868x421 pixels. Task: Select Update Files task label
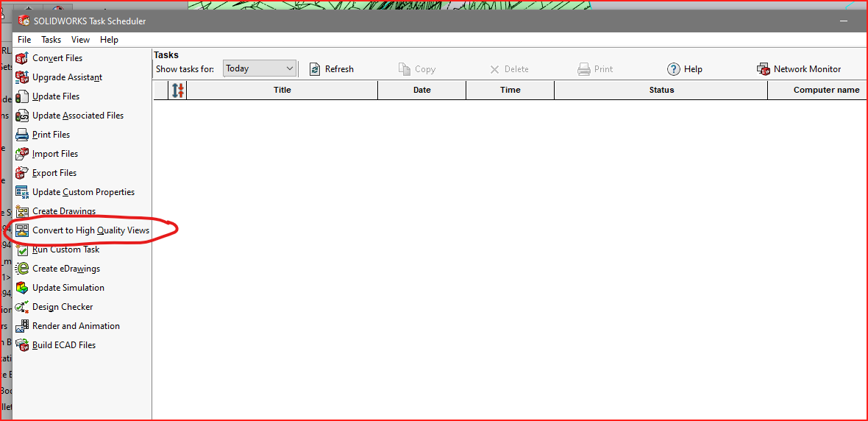click(x=56, y=96)
